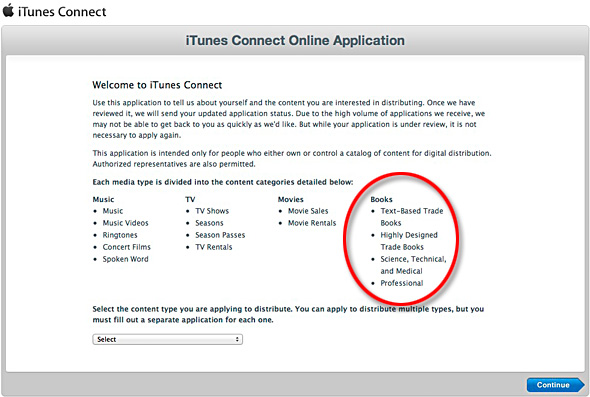590x397 pixels.
Task: Click the blue Continue button
Action: pos(555,385)
